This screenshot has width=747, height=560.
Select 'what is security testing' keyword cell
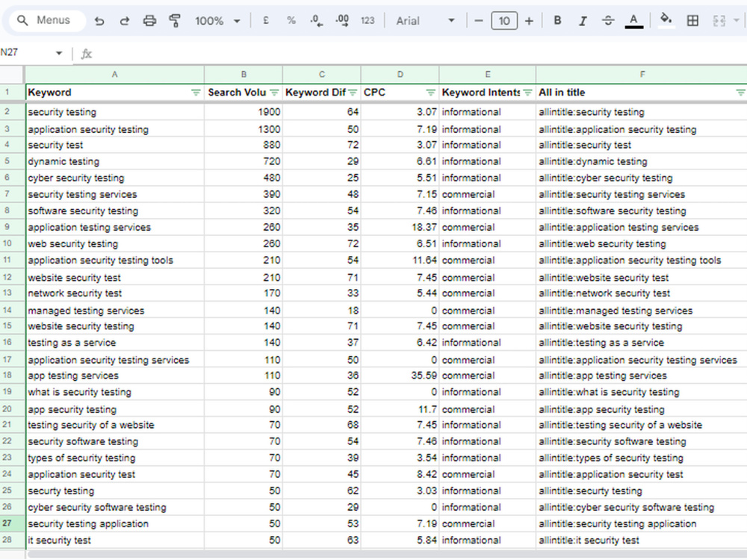click(115, 392)
